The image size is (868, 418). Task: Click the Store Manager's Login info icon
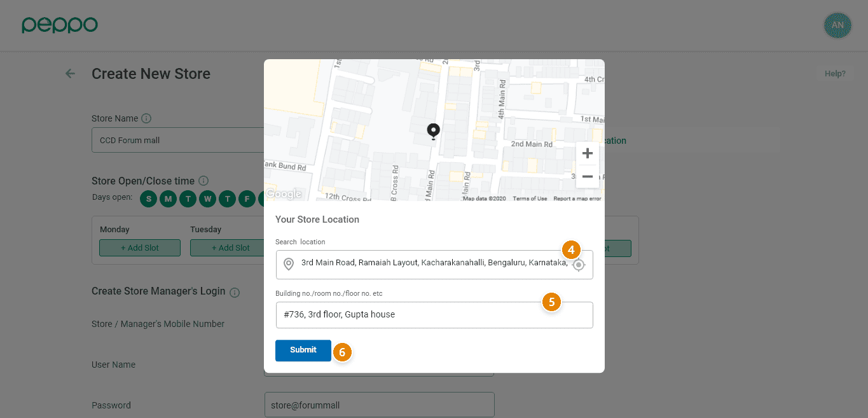[234, 293]
